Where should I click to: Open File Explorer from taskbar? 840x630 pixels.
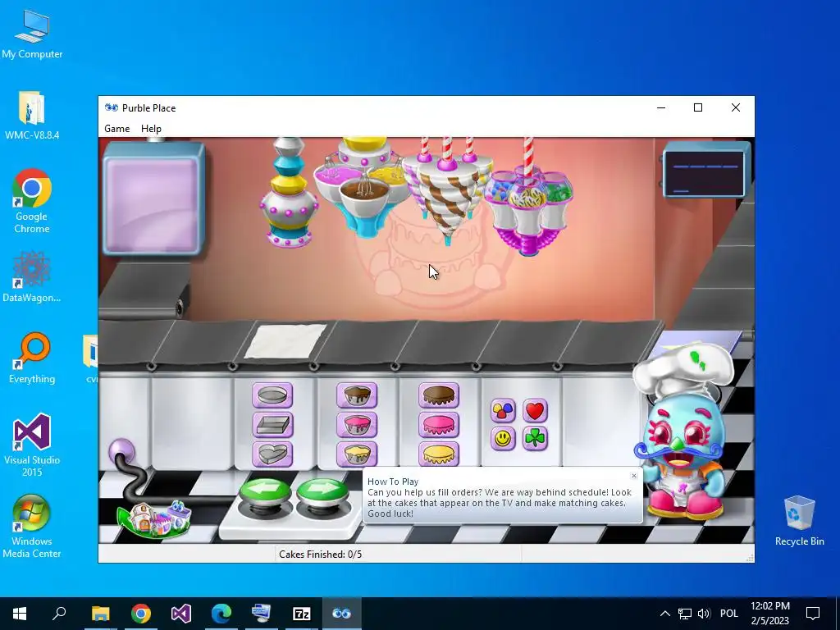pos(100,614)
